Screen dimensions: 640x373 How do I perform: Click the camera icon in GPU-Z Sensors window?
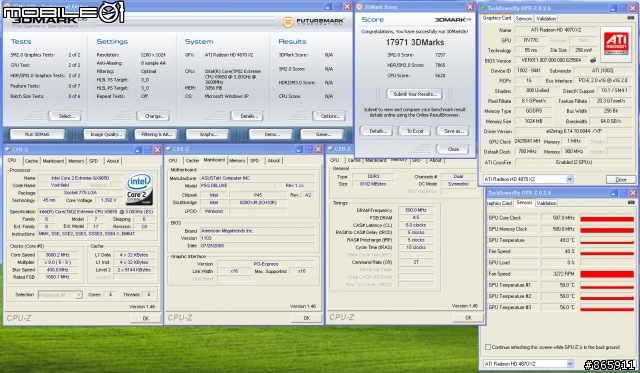(631, 202)
